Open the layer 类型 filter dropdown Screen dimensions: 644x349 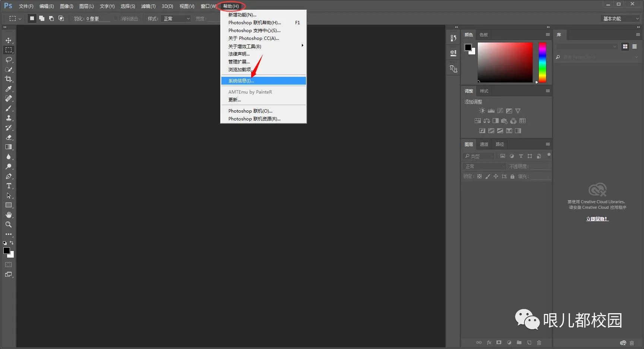[x=479, y=156]
